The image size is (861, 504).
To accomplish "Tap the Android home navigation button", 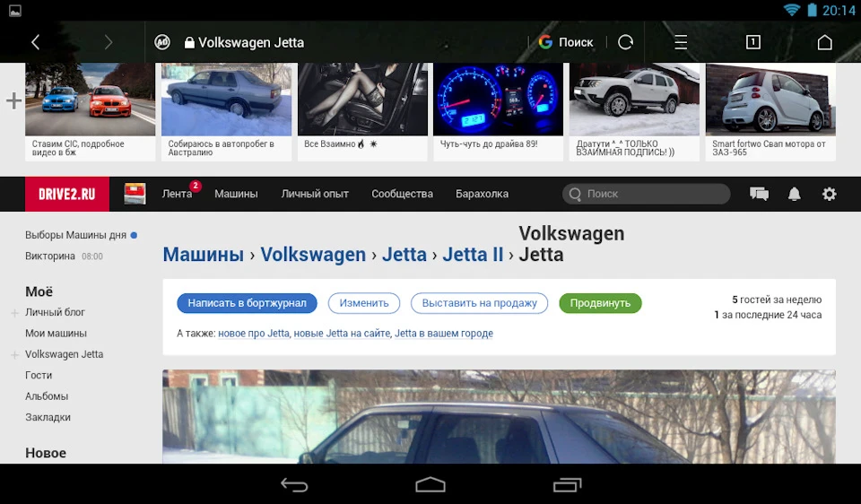I will coord(430,485).
